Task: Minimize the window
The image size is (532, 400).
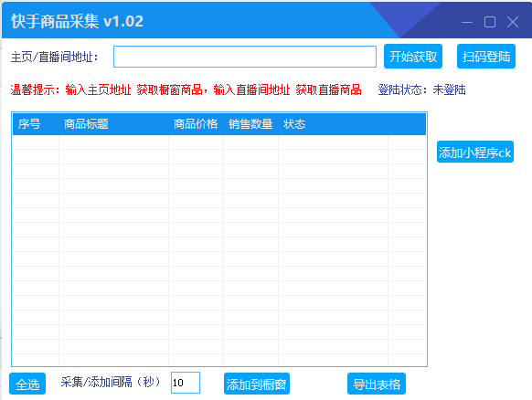Action: click(x=467, y=22)
